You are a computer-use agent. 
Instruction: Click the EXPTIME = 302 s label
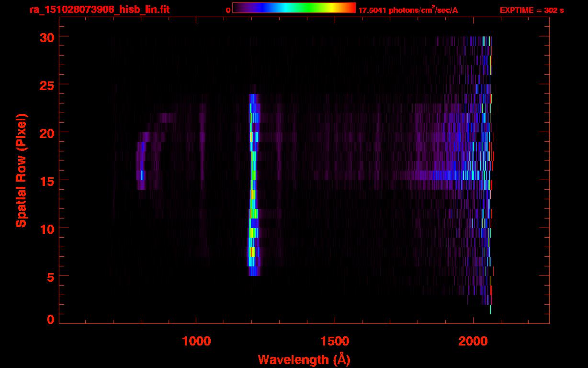point(531,10)
